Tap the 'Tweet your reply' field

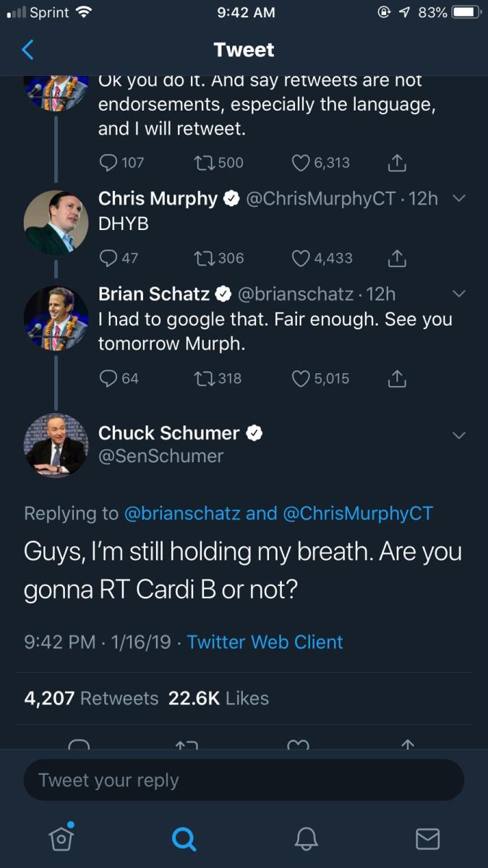tap(244, 780)
